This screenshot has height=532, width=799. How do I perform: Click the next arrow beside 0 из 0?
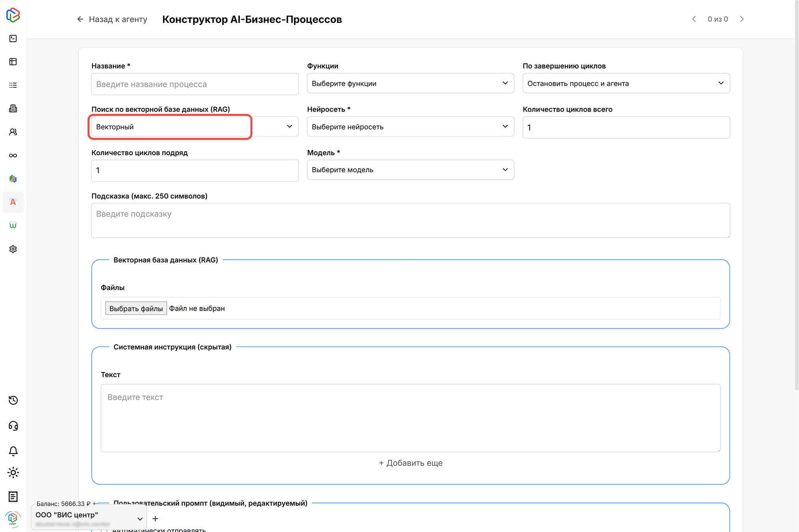[x=742, y=19]
